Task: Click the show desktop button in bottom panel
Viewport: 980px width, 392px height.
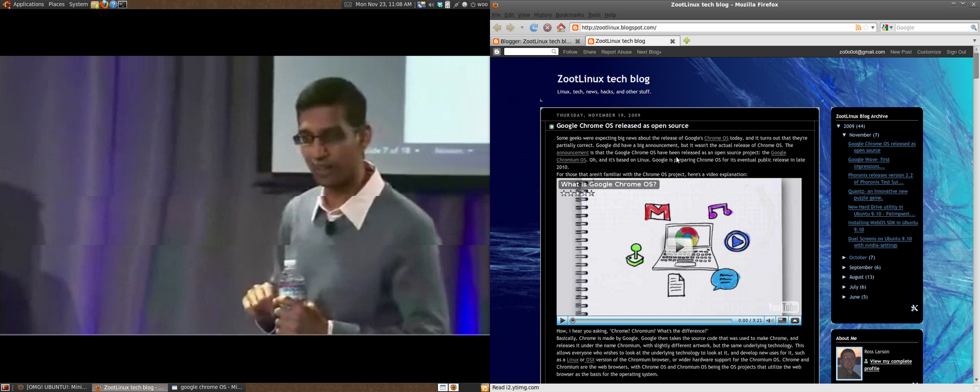Action: [x=6, y=387]
